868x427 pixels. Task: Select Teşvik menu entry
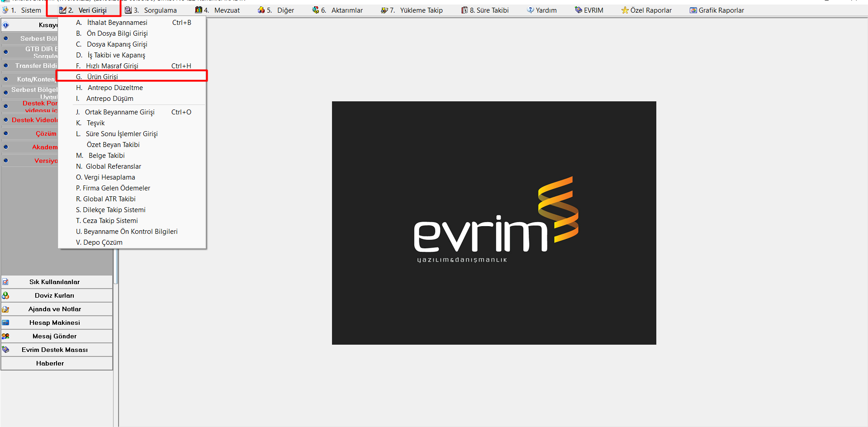(132, 123)
